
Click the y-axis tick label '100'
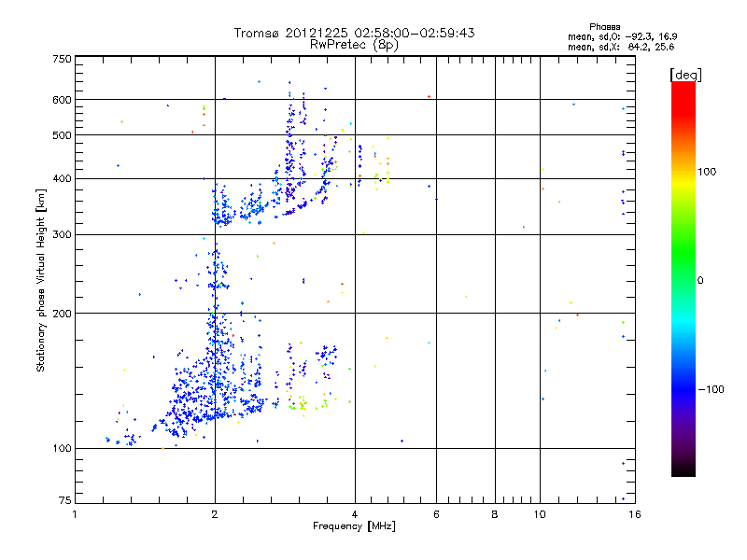[x=62, y=448]
